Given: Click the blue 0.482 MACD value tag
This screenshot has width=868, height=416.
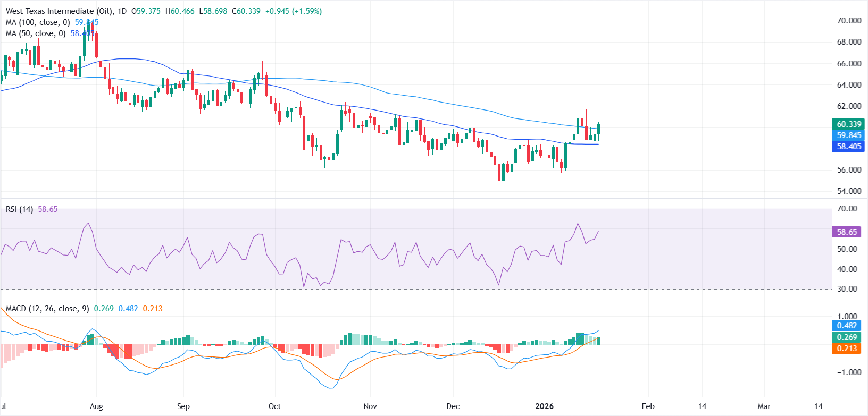Looking at the screenshot, I should [x=846, y=326].
